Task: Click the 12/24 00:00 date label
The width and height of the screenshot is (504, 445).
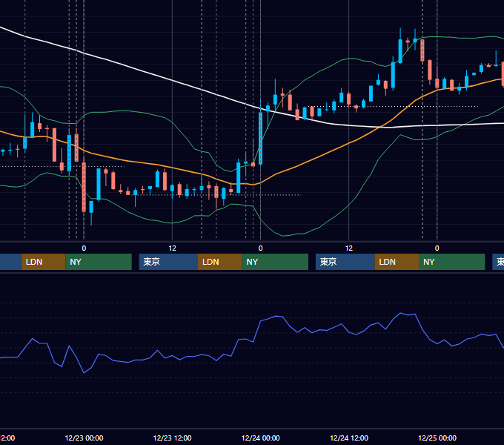Action: pyautogui.click(x=260, y=438)
